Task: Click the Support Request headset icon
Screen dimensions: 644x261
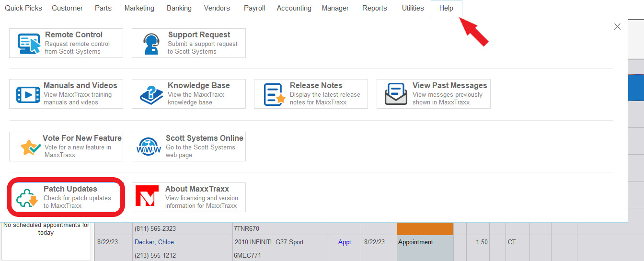Action: pos(151,44)
